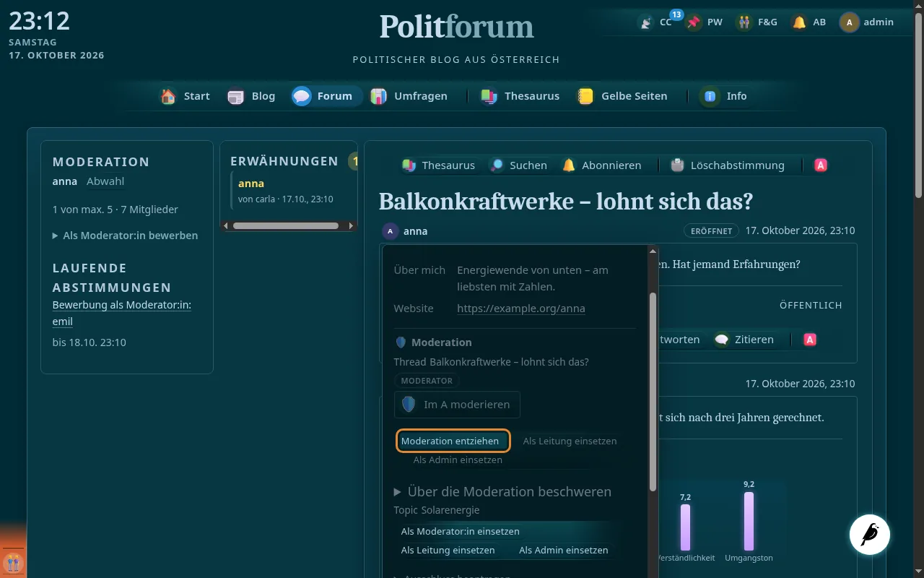Click Als Leitung einsetzen under the thread Balkonkraftwerke
The width and height of the screenshot is (924, 578).
tap(570, 441)
